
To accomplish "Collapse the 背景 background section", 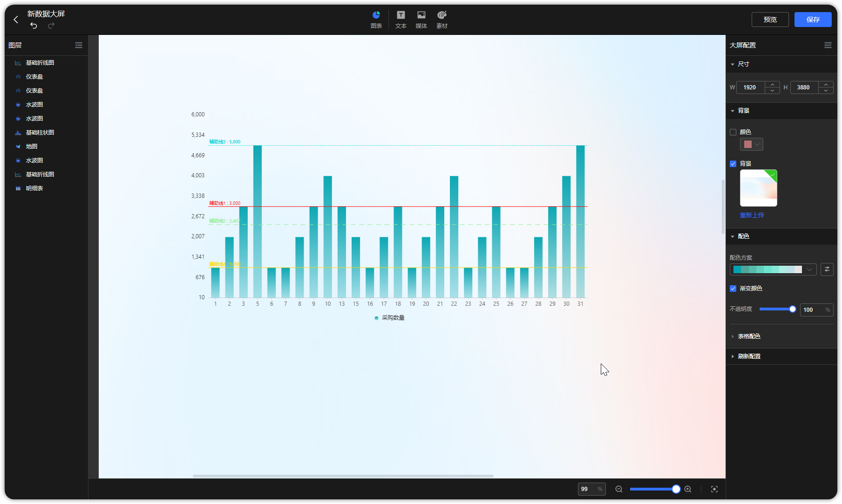I will click(x=733, y=111).
